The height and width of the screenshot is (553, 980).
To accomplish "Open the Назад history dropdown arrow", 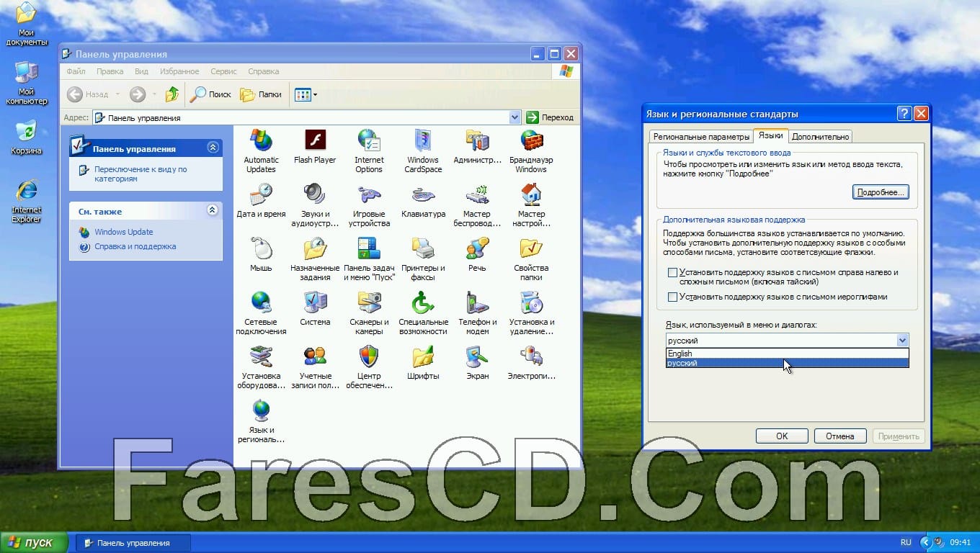I will [x=118, y=94].
